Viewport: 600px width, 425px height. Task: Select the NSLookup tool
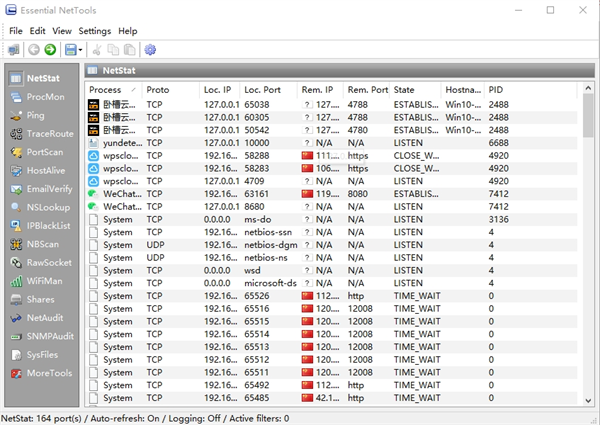point(40,207)
